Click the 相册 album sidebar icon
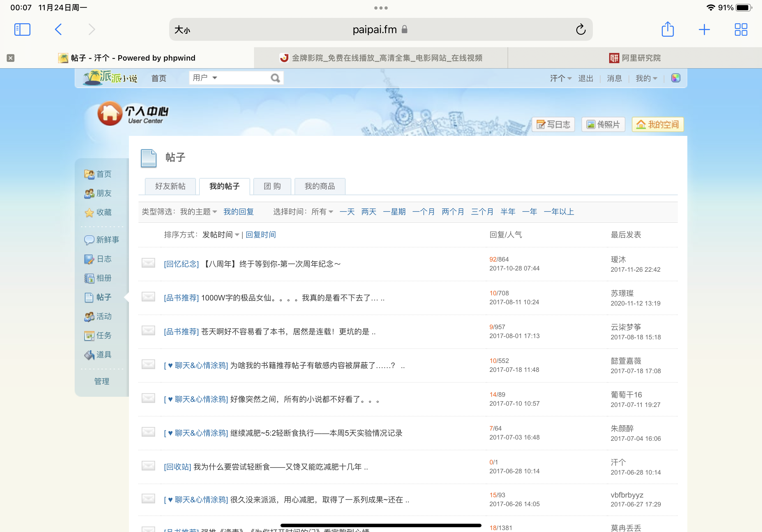This screenshot has width=762, height=532. (89, 278)
